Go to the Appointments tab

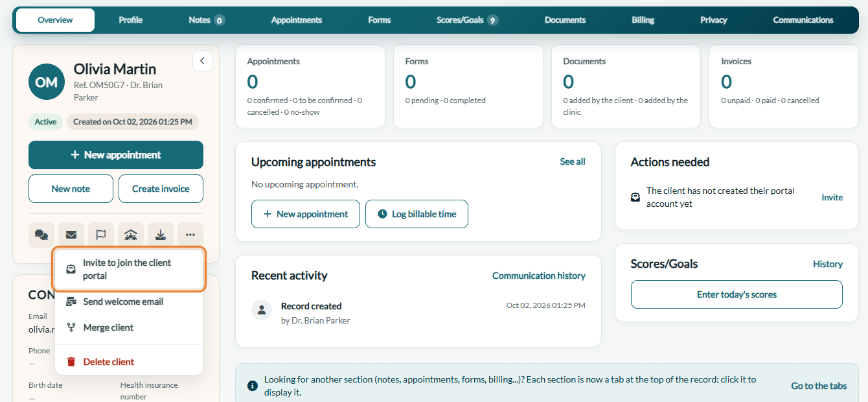297,20
